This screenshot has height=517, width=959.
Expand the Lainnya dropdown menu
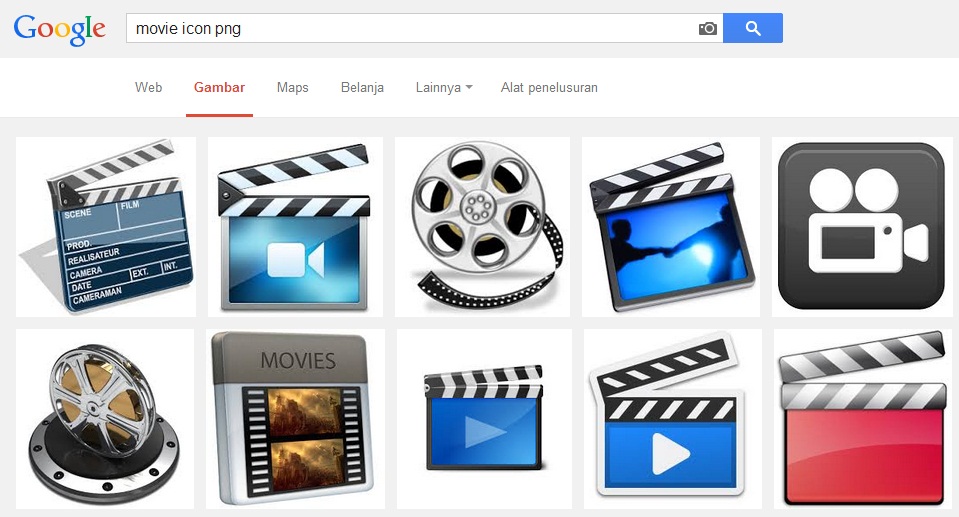444,87
